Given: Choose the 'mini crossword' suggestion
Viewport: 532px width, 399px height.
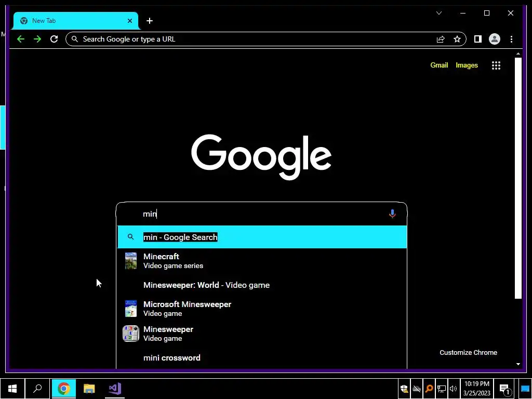Looking at the screenshot, I should tap(262, 357).
